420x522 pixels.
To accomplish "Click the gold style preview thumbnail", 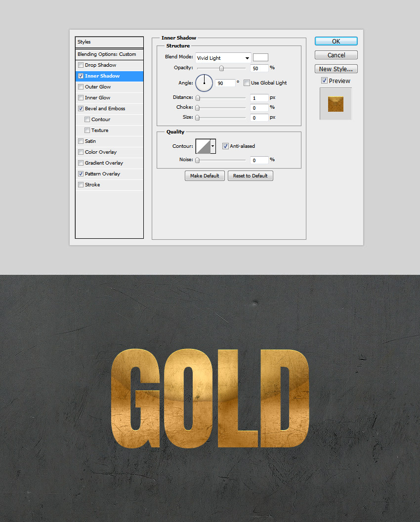I will click(335, 104).
